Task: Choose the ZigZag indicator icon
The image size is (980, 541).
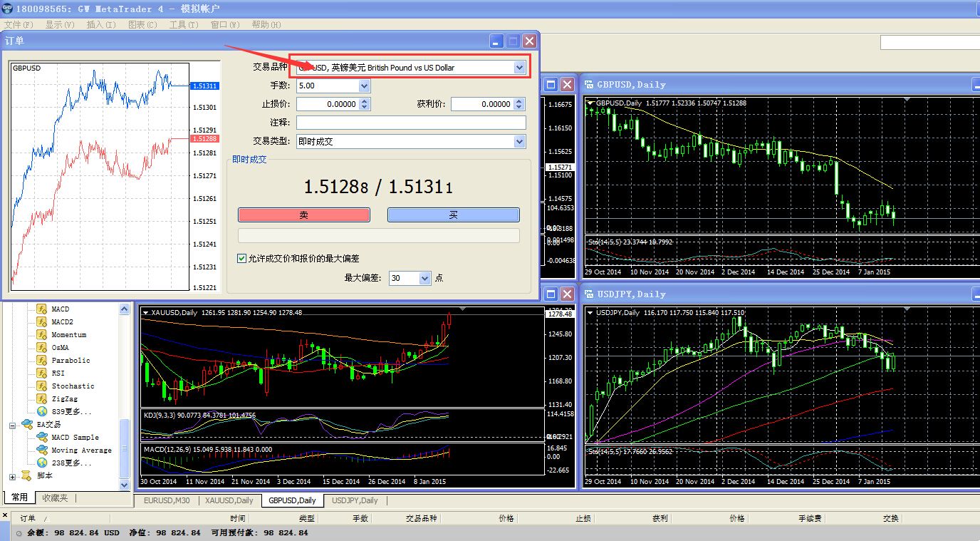Action: coord(41,399)
